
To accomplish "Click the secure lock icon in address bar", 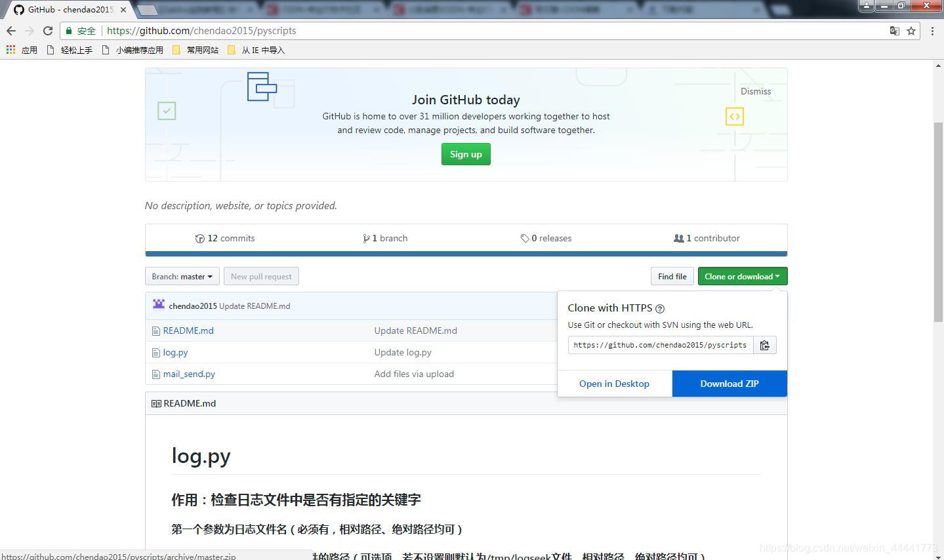I will [x=69, y=31].
